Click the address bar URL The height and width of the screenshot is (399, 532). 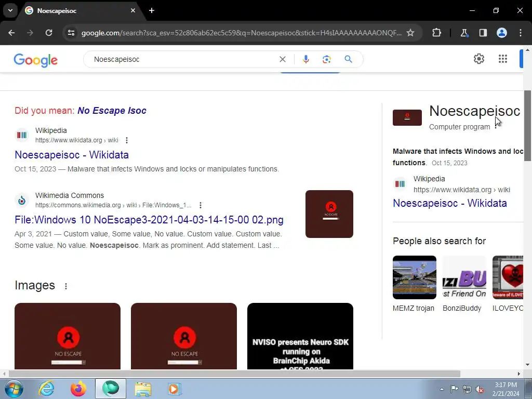(x=242, y=33)
